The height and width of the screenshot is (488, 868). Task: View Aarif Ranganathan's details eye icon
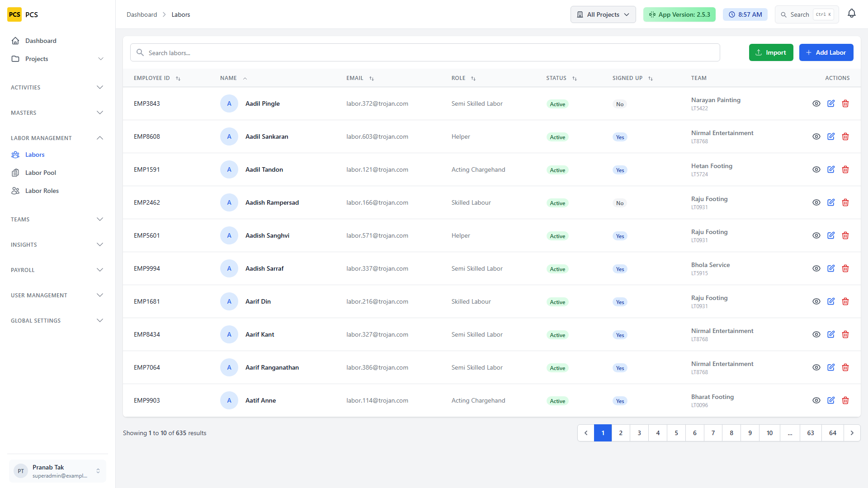pyautogui.click(x=816, y=367)
